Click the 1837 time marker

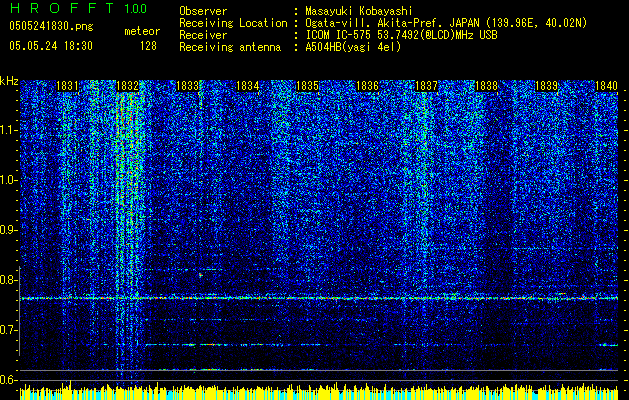426,86
